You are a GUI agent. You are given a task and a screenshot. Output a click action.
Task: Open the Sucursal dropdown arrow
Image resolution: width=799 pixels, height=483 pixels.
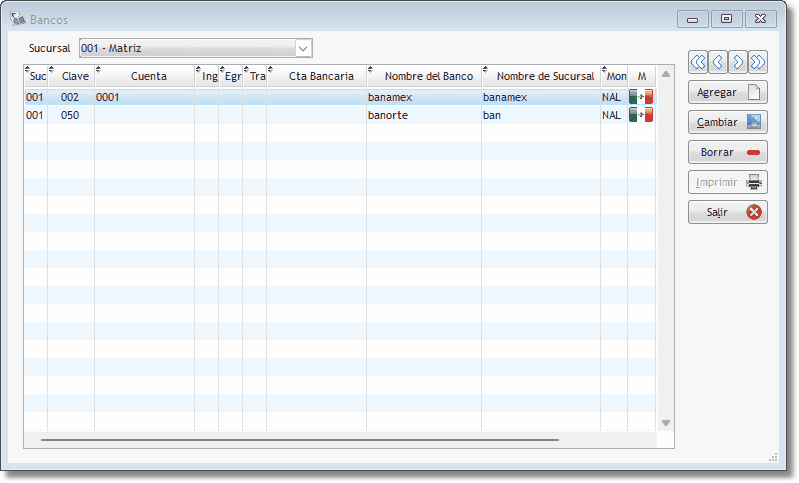pyautogui.click(x=303, y=48)
